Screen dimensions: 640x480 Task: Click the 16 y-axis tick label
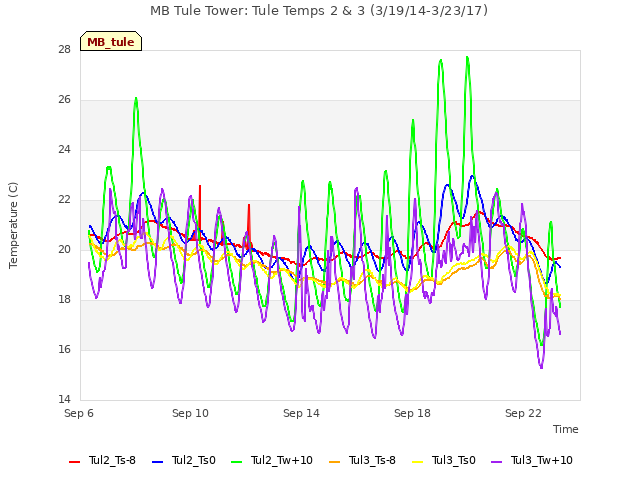pyautogui.click(x=64, y=349)
